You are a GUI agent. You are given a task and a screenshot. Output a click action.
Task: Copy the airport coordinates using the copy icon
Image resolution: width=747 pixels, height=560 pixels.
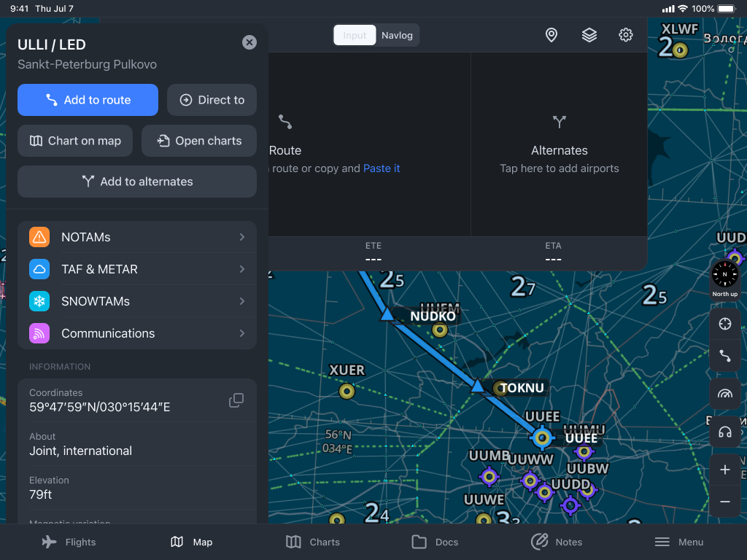(x=236, y=400)
